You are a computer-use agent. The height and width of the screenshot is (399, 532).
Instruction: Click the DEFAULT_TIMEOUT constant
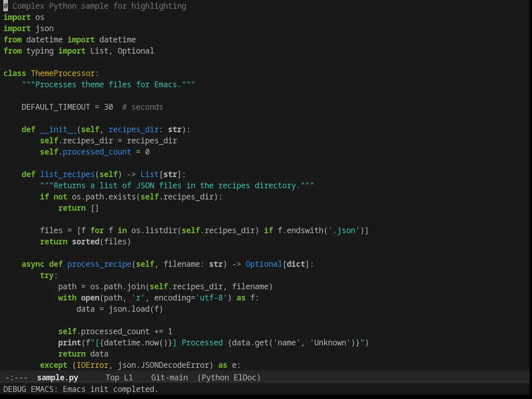[x=56, y=107]
